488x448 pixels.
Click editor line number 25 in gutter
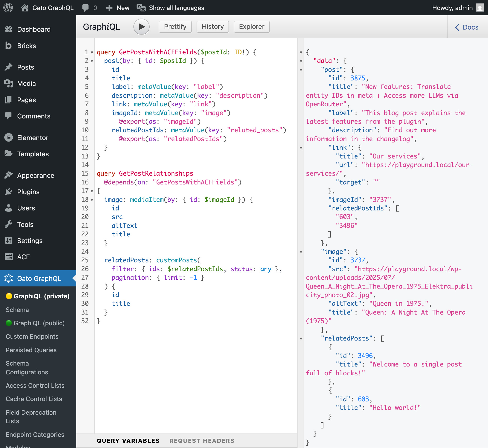pyautogui.click(x=85, y=260)
